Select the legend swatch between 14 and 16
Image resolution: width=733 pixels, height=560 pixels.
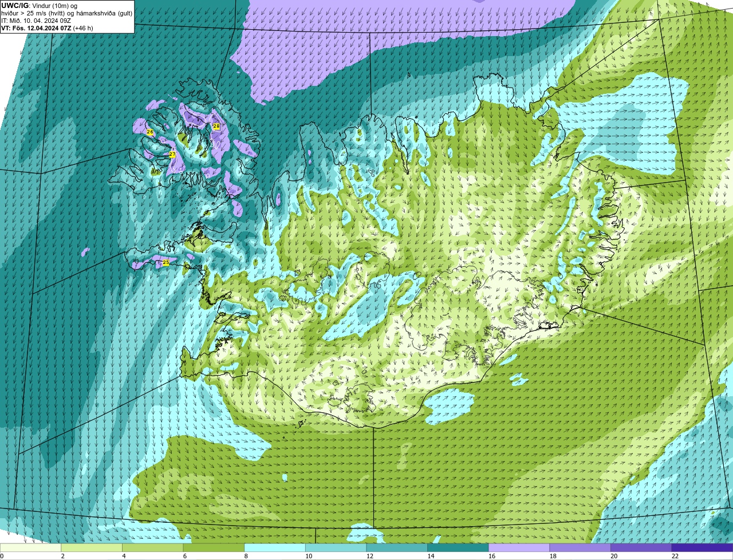(458, 547)
